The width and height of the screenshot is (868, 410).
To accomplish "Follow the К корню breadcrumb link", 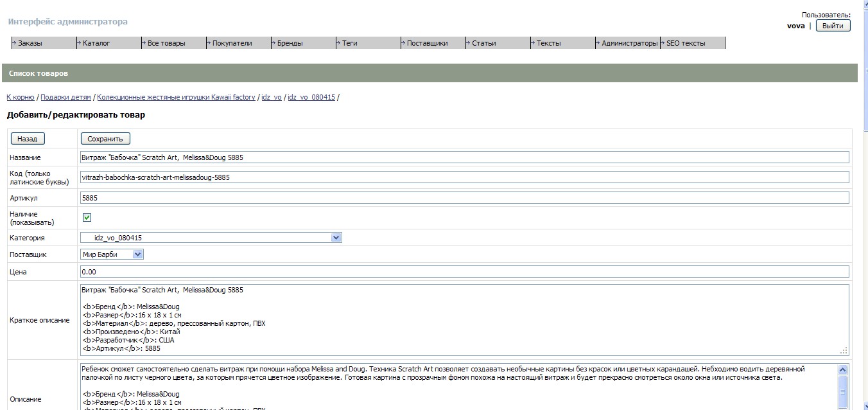I will 21,97.
